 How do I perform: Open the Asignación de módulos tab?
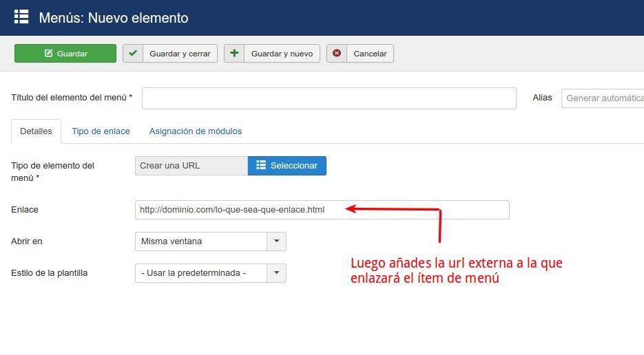pos(196,131)
